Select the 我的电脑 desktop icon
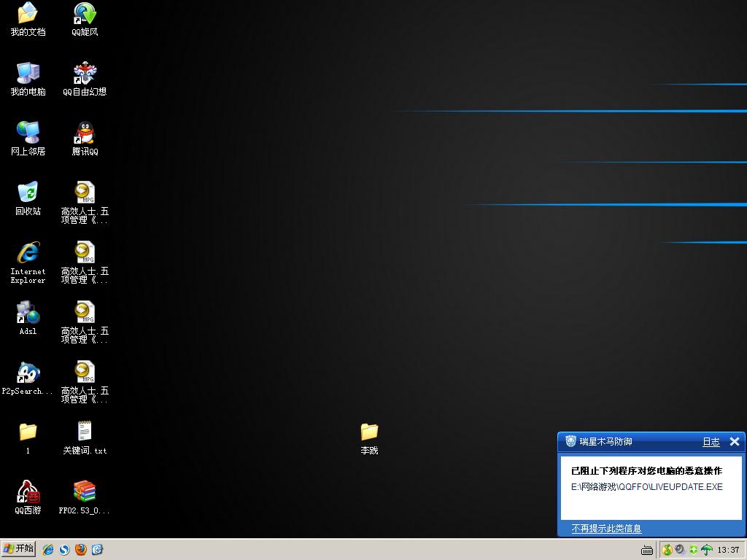 tap(28, 79)
